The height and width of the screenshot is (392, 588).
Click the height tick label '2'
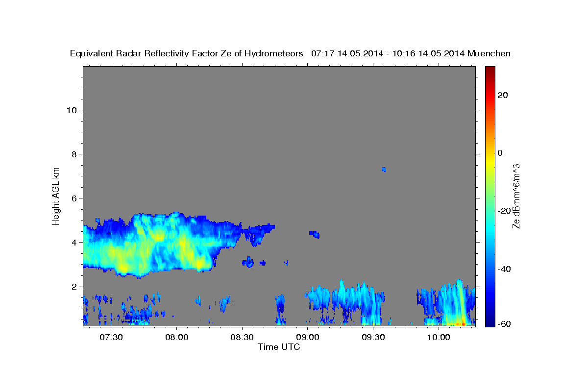(73, 287)
